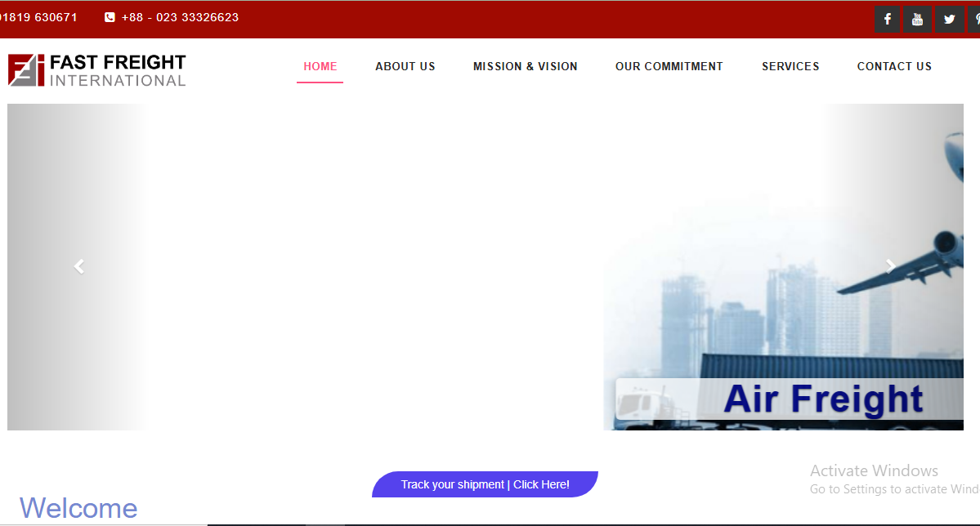Viewport: 980px width, 526px height.
Task: Click the Fast Freight International logo
Action: tap(97, 70)
